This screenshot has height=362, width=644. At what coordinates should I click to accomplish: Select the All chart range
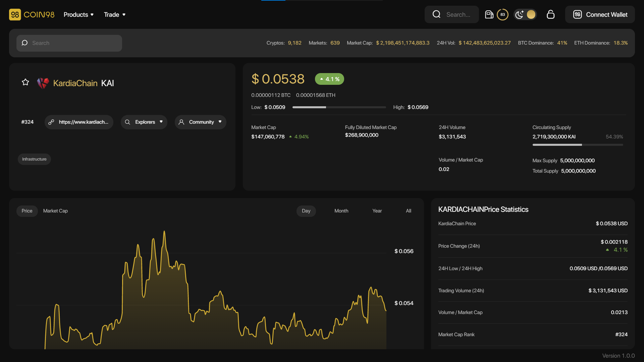coord(408,211)
